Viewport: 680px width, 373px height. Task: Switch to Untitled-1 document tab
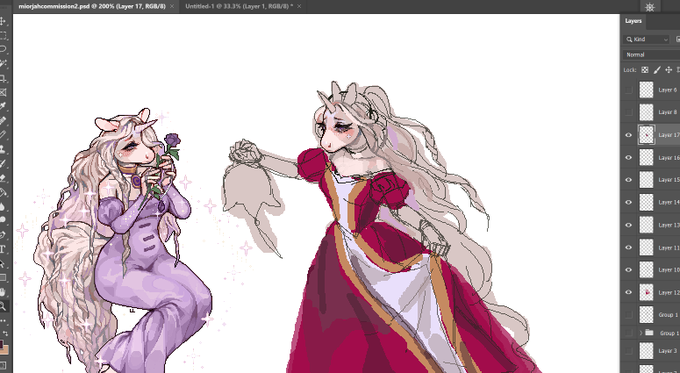(x=239, y=7)
